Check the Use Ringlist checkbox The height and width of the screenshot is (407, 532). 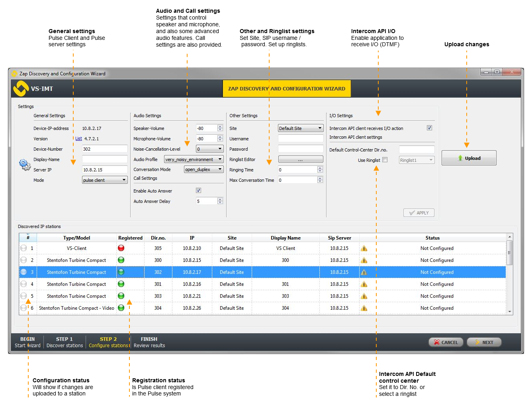tap(385, 160)
